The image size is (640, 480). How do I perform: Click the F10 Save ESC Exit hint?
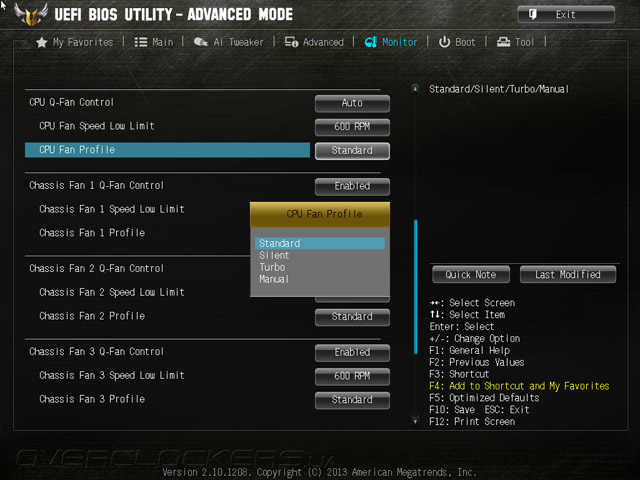pos(479,410)
